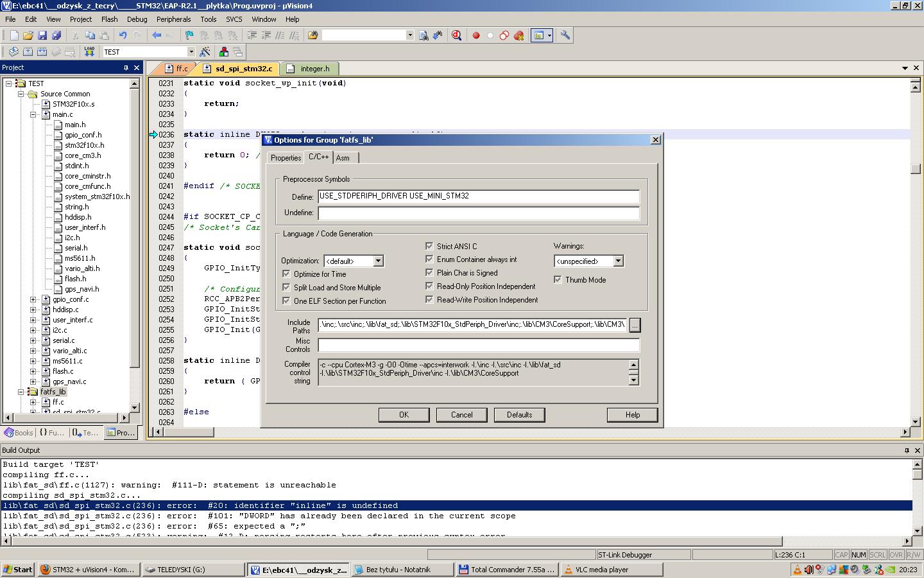Screen dimensions: 924x578
Task: Open Target Options with the magic wand icon
Action: 205,51
